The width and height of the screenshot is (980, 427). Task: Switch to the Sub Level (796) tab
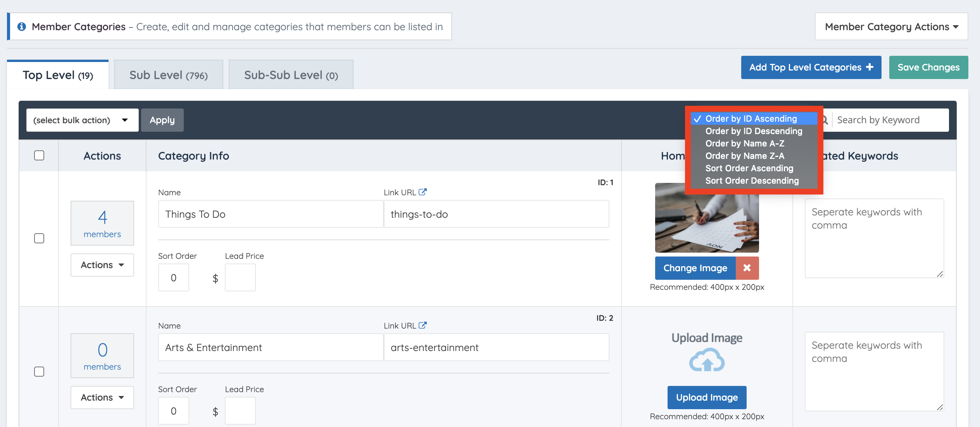pos(168,75)
